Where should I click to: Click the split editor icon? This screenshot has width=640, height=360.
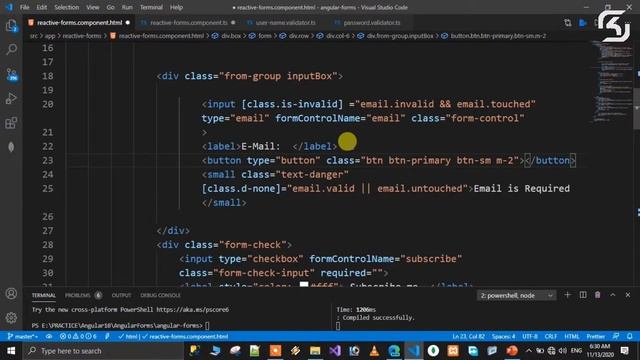(598, 23)
